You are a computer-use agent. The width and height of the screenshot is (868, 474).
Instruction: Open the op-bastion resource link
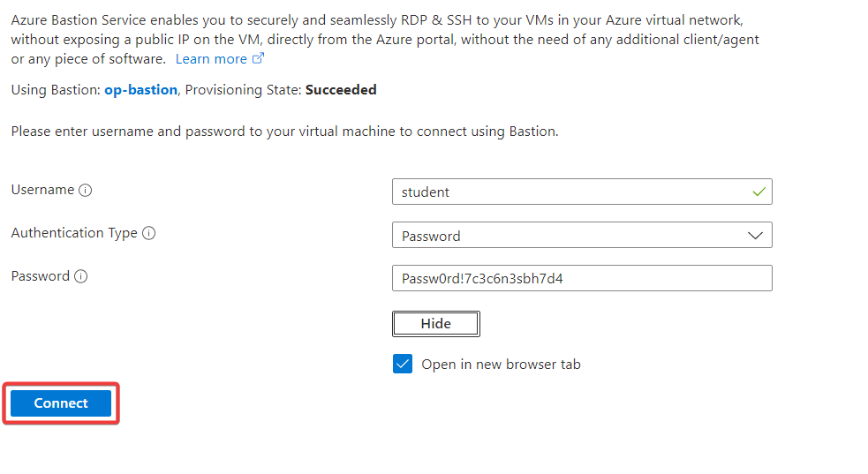(140, 90)
